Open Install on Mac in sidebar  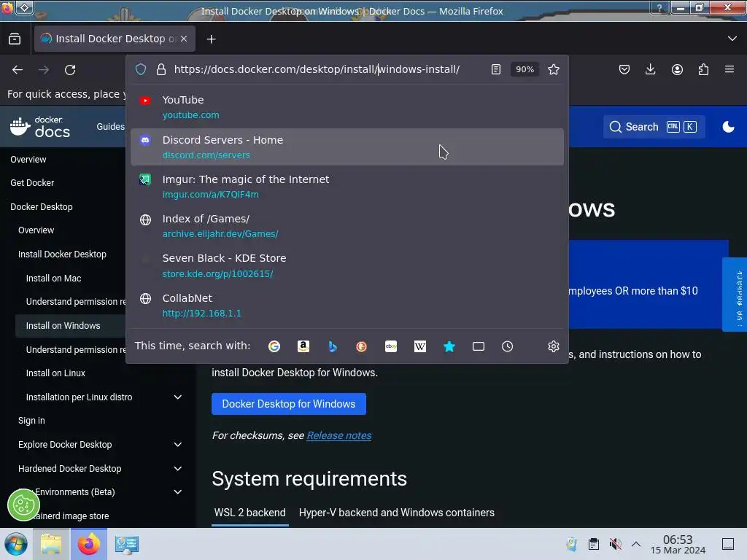pos(53,279)
